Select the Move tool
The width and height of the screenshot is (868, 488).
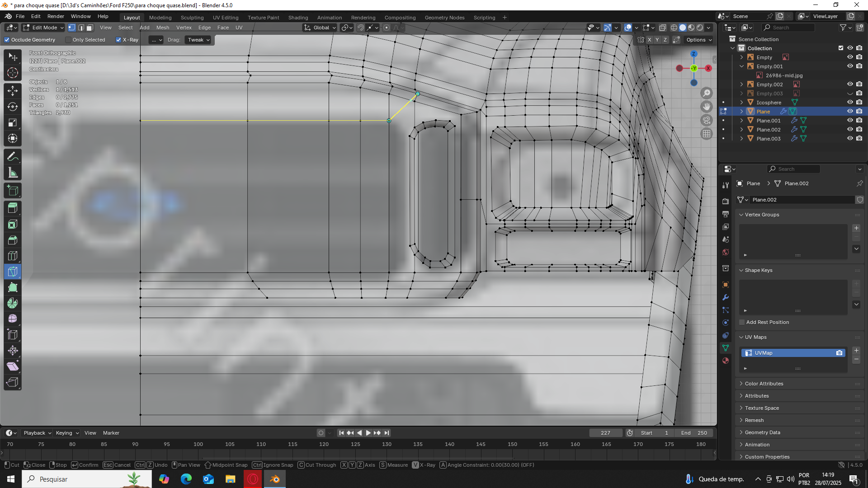13,90
